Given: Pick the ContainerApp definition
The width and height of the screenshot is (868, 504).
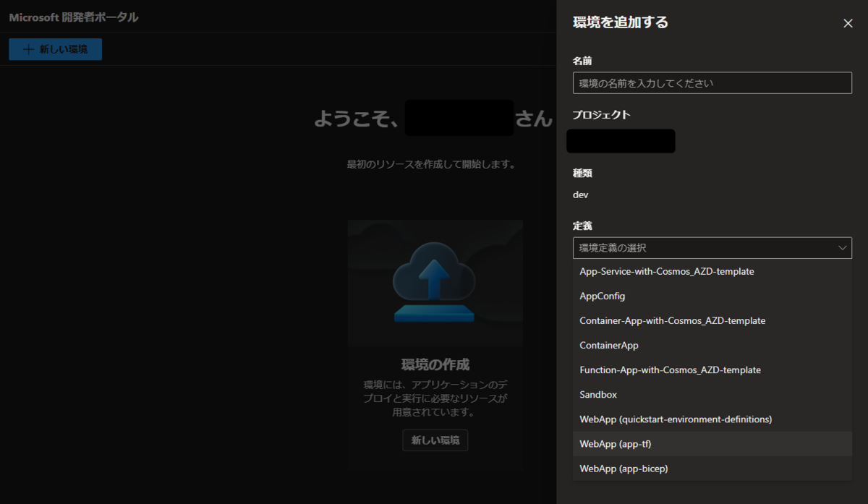Looking at the screenshot, I should pyautogui.click(x=712, y=346).
